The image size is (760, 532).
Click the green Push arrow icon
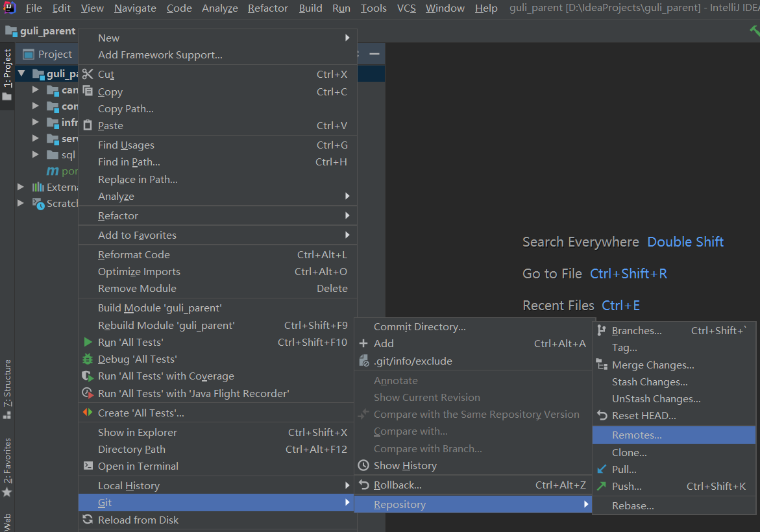(x=602, y=486)
